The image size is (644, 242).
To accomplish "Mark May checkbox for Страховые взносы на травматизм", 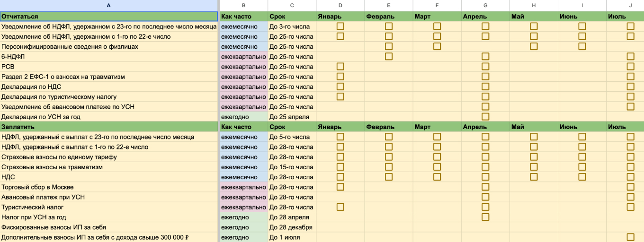I will coord(534,167).
